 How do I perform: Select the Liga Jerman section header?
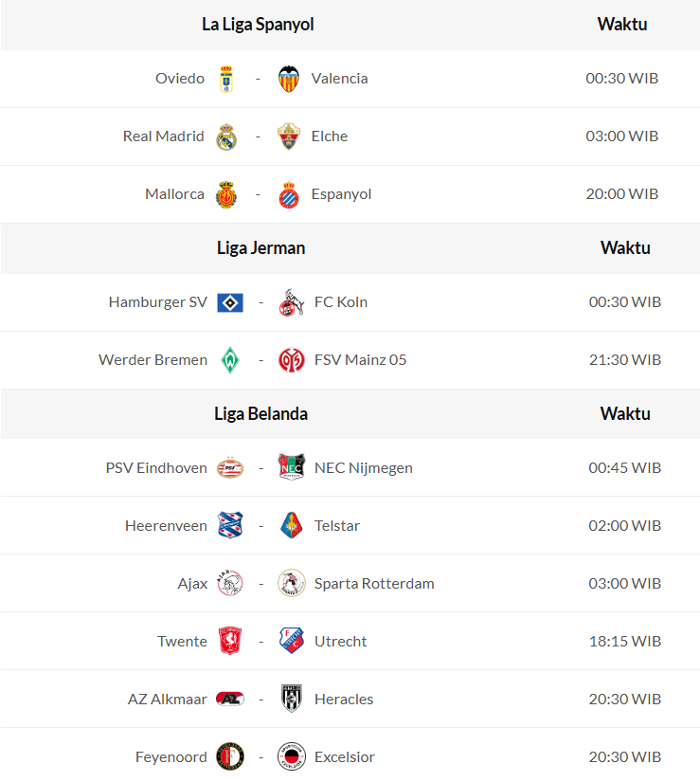[260, 248]
